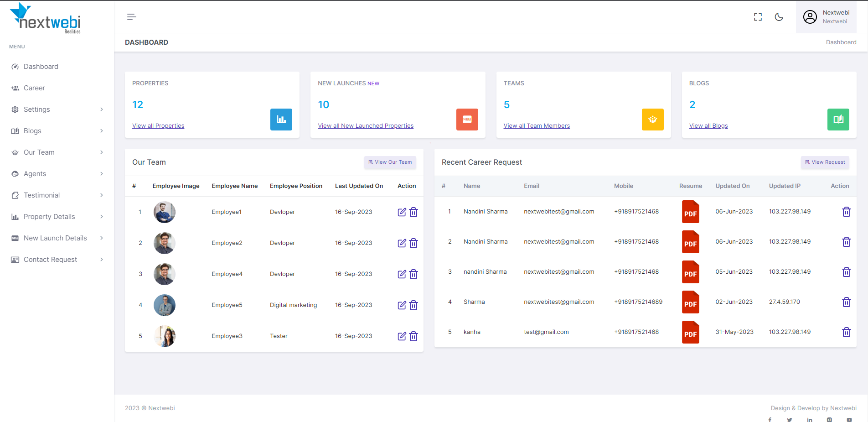Click the yellow Teams card icon
868x422 pixels.
(x=653, y=120)
